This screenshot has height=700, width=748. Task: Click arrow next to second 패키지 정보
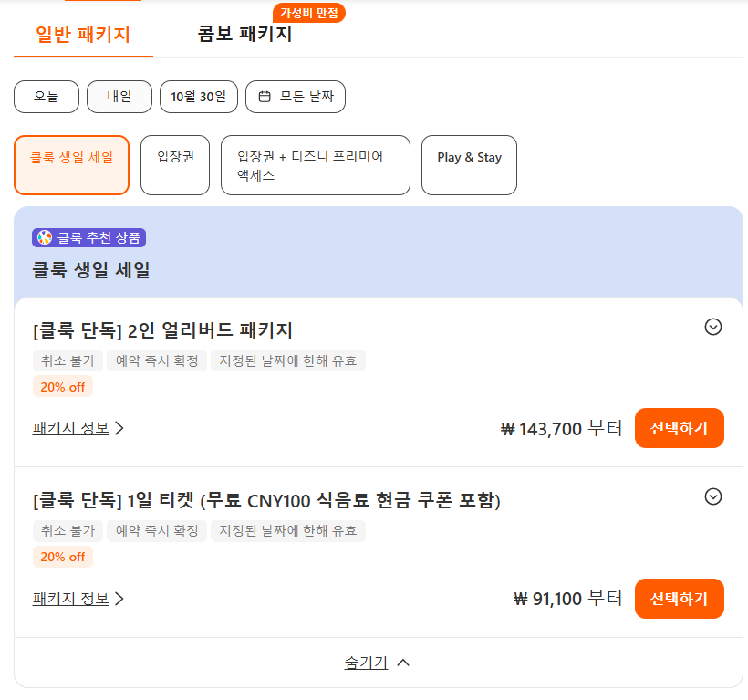[119, 599]
